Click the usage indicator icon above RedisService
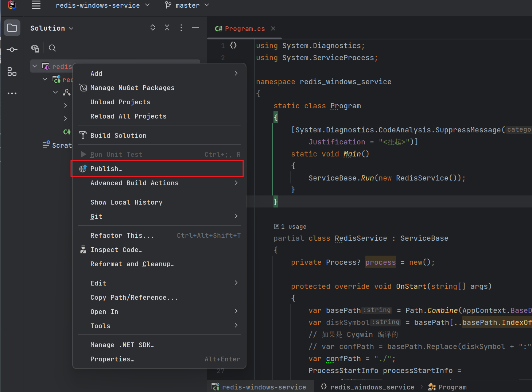532x392 pixels. tap(276, 226)
